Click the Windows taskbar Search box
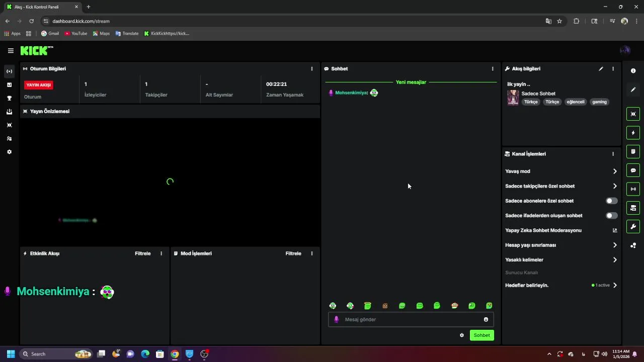The image size is (644, 362). [x=57, y=354]
